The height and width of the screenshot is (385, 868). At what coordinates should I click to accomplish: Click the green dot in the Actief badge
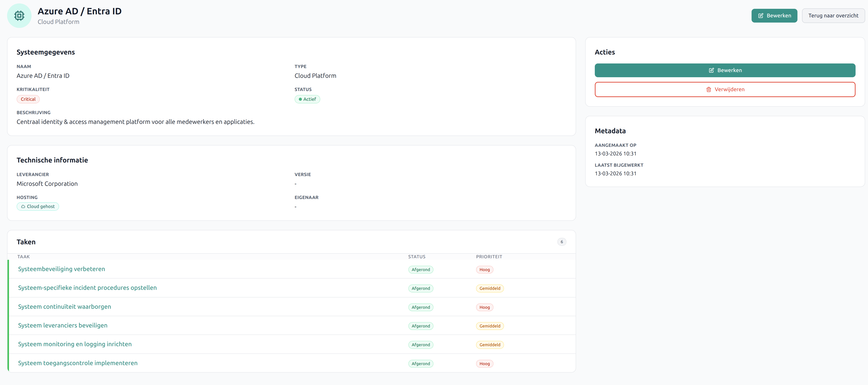(x=300, y=99)
